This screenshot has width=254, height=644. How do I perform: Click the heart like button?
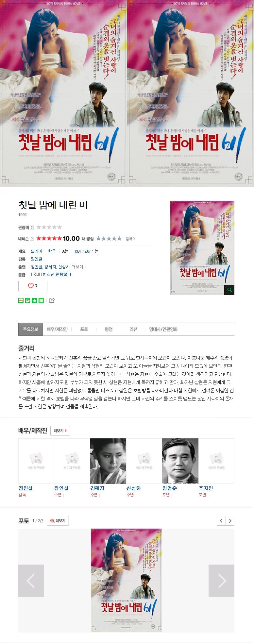coord(33,286)
